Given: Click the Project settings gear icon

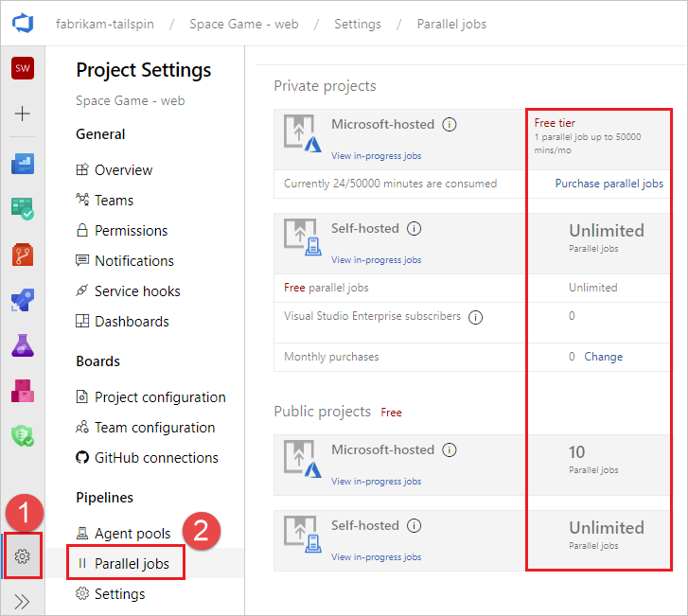Looking at the screenshot, I should (x=23, y=555).
